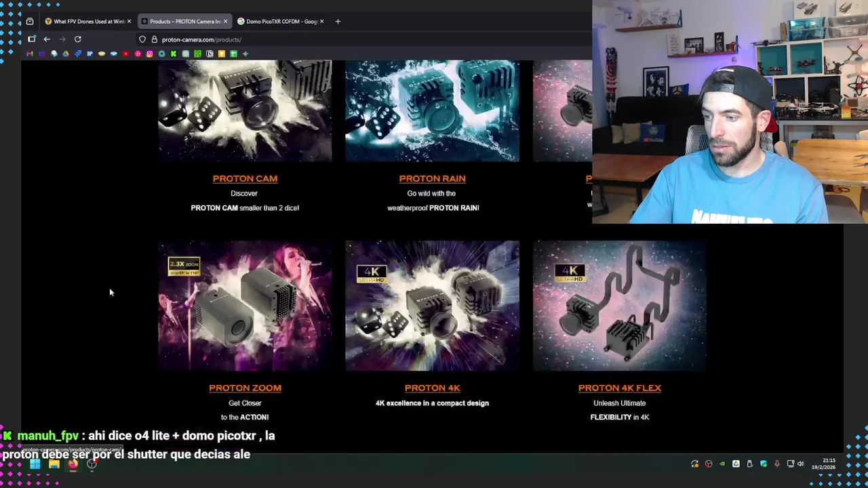The height and width of the screenshot is (488, 868).
Task: Close the What FPV Drones tab
Action: [129, 21]
